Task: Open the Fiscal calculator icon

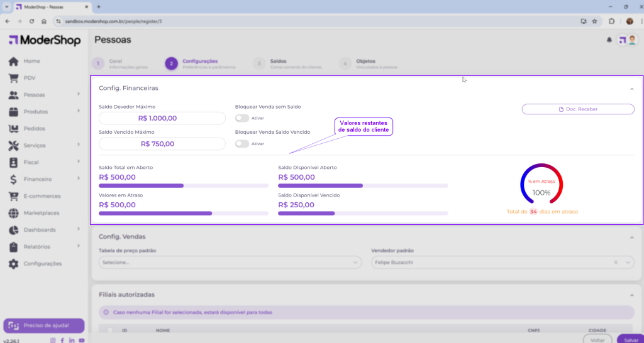Action: tap(13, 162)
